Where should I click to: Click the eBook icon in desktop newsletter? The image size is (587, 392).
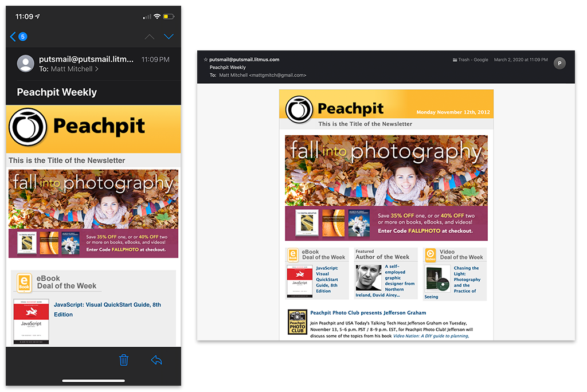[293, 255]
